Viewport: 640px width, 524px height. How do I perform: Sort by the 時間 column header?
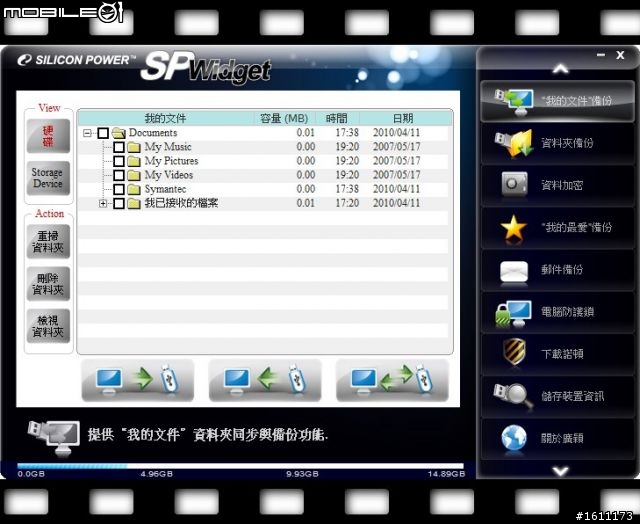tap(337, 118)
